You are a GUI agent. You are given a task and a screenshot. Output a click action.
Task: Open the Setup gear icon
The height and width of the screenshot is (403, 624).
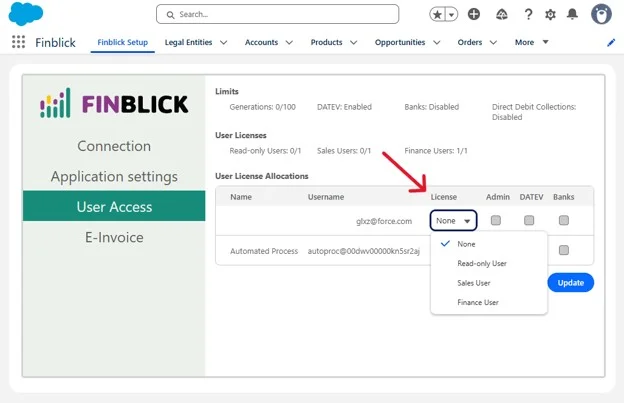(x=550, y=15)
